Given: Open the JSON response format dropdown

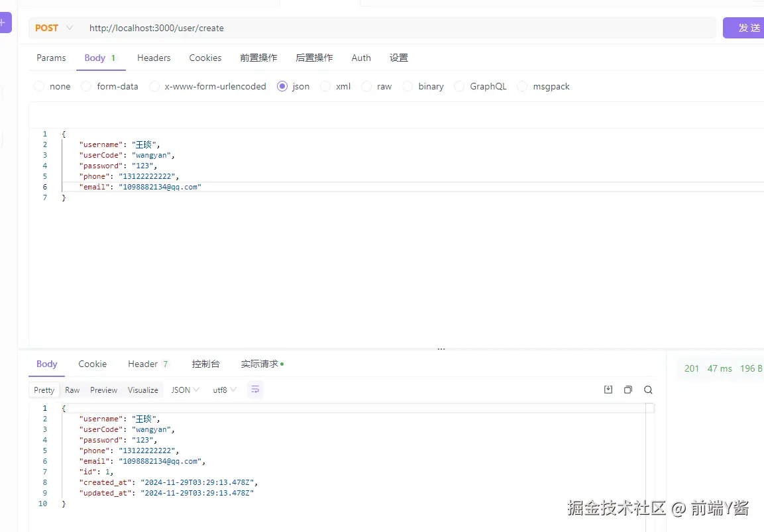Looking at the screenshot, I should (185, 390).
